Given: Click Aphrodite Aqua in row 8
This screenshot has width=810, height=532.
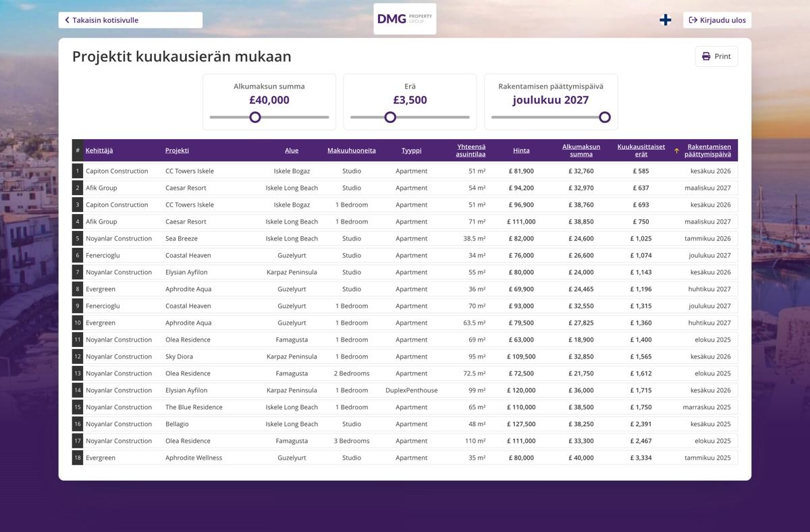Looking at the screenshot, I should click(188, 289).
